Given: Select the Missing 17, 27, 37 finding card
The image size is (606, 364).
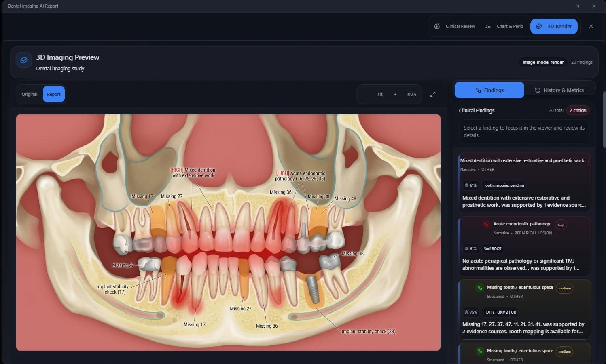Looking at the screenshot, I should click(x=524, y=309).
